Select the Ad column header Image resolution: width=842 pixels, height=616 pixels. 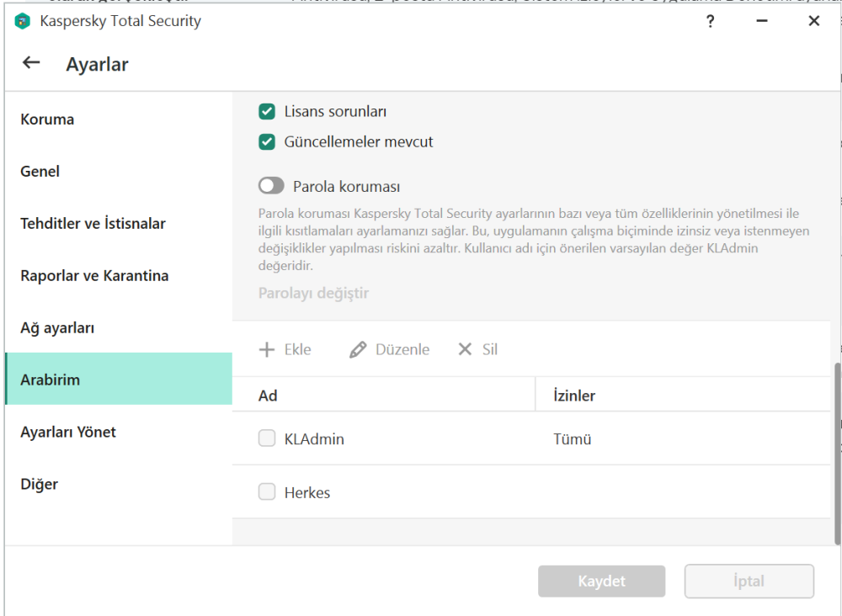[x=269, y=395]
